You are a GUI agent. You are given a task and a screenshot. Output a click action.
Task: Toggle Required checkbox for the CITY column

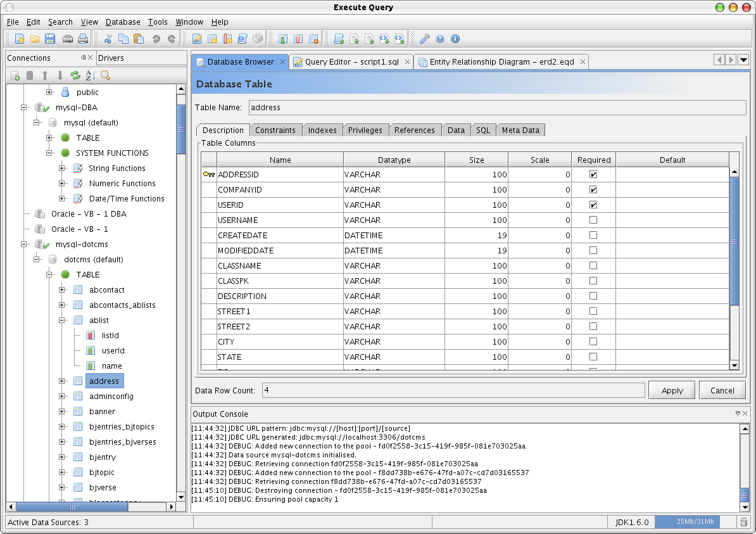pos(593,341)
